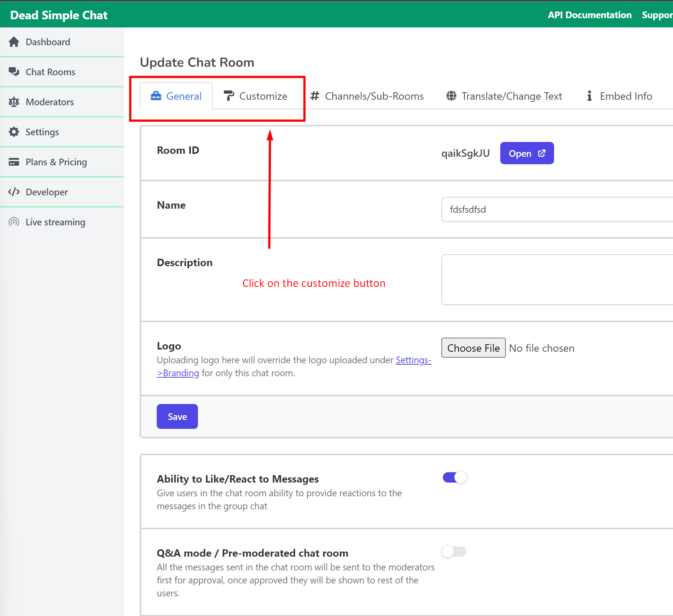The width and height of the screenshot is (673, 616).
Task: Click the Moderators scales icon
Action: pyautogui.click(x=14, y=102)
